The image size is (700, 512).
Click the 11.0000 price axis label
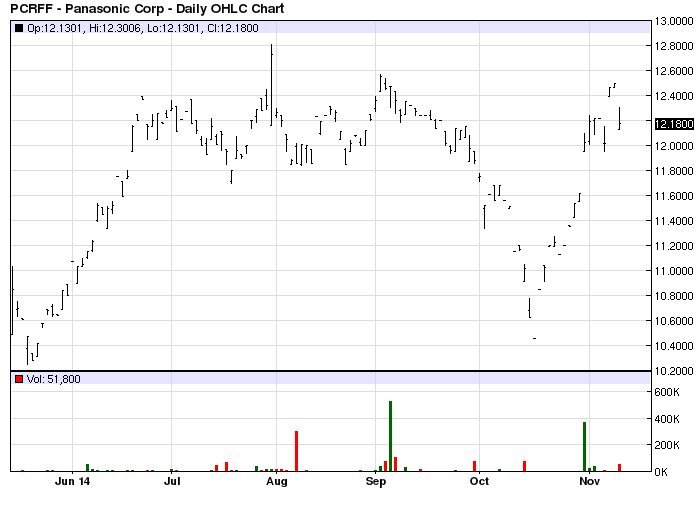point(674,271)
